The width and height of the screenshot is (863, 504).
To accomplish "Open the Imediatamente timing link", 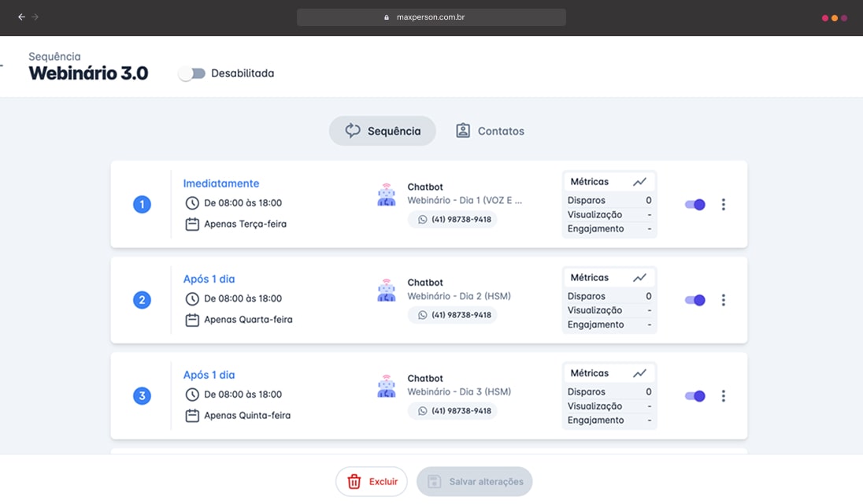I will (x=221, y=183).
